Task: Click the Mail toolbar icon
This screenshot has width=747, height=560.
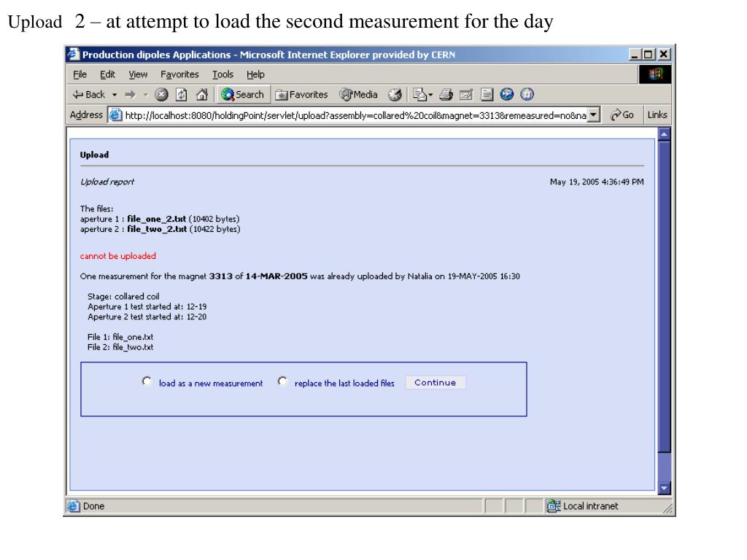Action: 422,95
